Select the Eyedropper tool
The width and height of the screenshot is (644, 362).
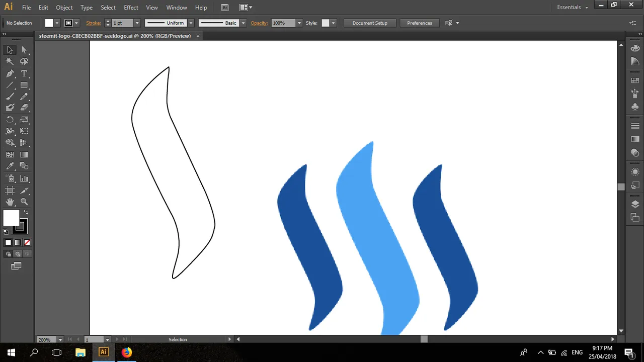10,166
